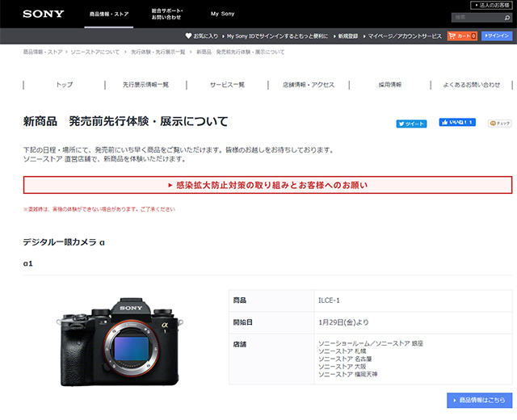The height and width of the screenshot is (420, 517).
Task: Click the mixi チェック button
Action: click(x=499, y=124)
